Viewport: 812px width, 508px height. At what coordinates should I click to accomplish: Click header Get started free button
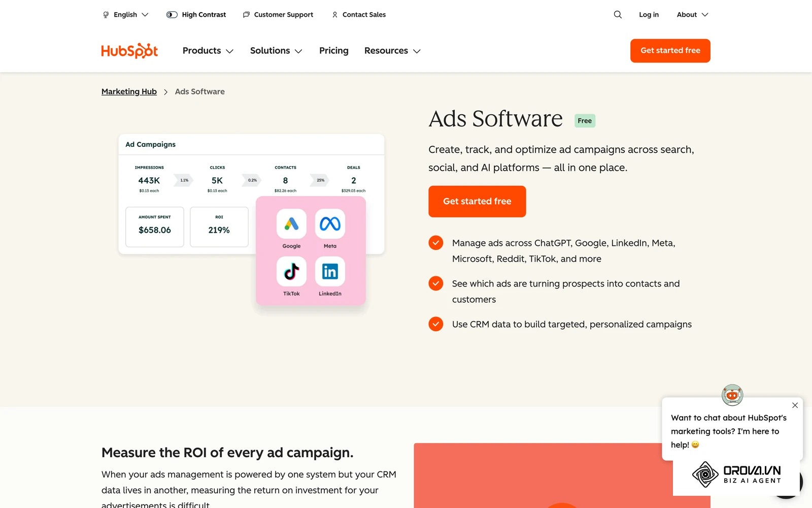670,51
